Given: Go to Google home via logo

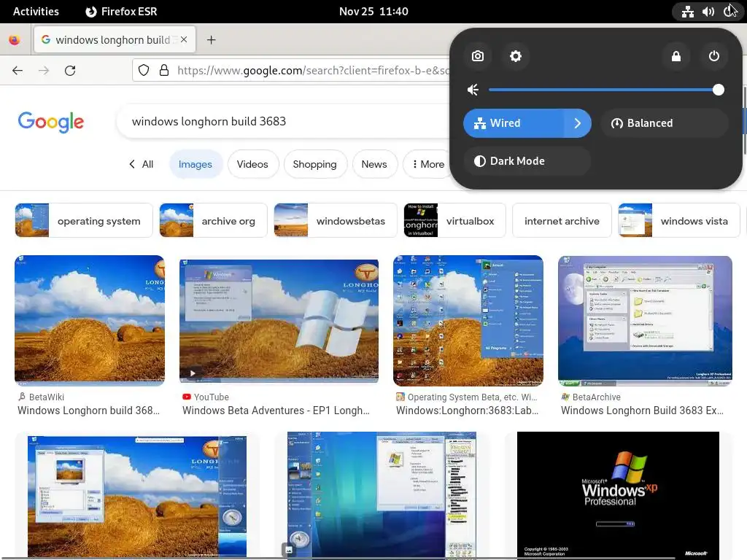Looking at the screenshot, I should click(x=51, y=122).
